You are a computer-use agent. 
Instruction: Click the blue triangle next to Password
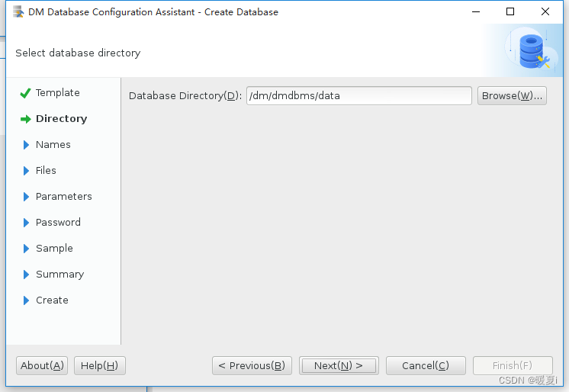[26, 223]
